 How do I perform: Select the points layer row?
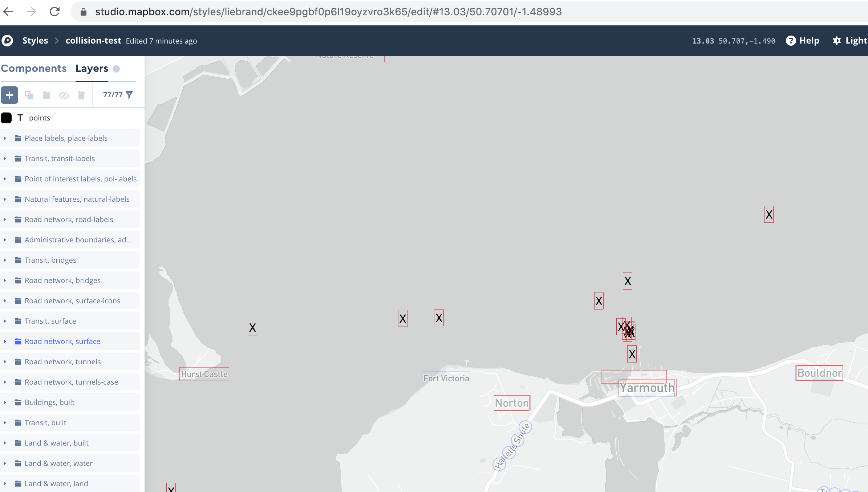coord(70,118)
